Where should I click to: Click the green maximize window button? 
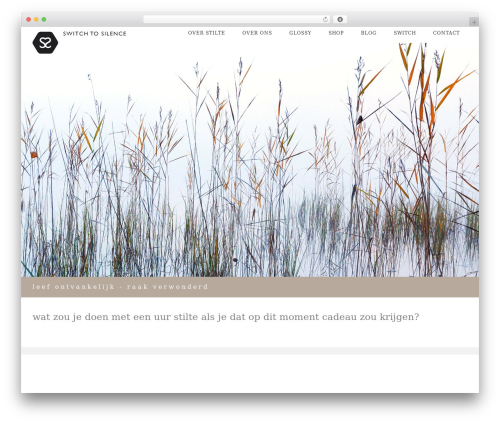(44, 20)
